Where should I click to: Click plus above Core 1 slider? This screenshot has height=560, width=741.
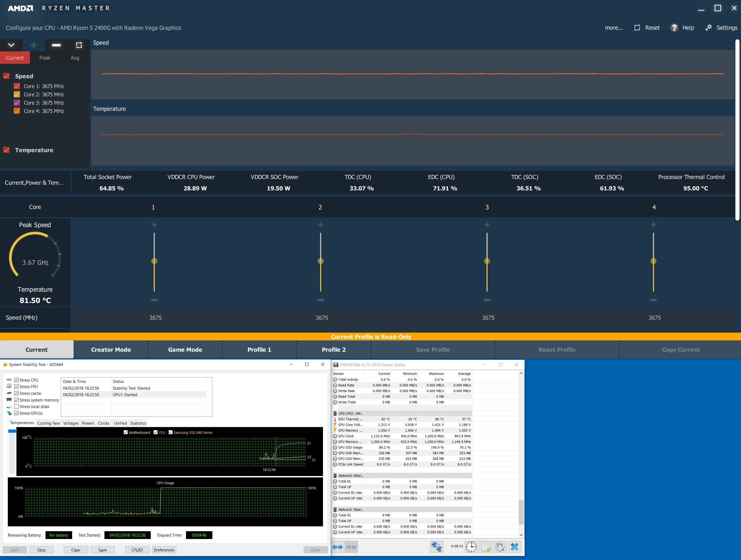154,224
